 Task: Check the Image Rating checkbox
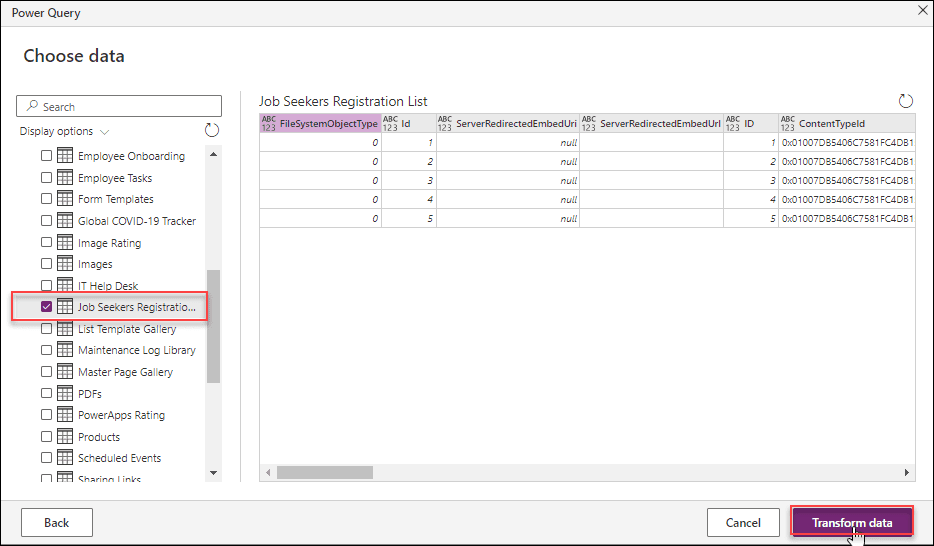click(46, 242)
